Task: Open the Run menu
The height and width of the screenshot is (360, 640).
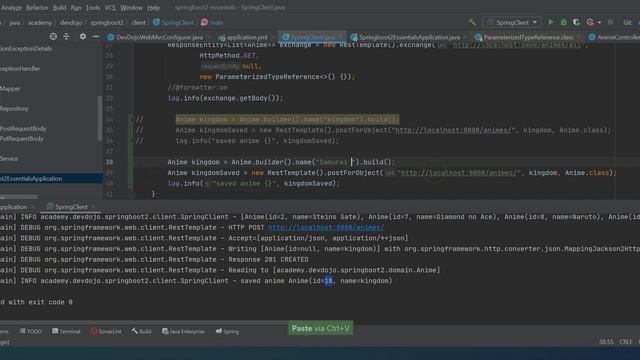Action: click(76, 8)
